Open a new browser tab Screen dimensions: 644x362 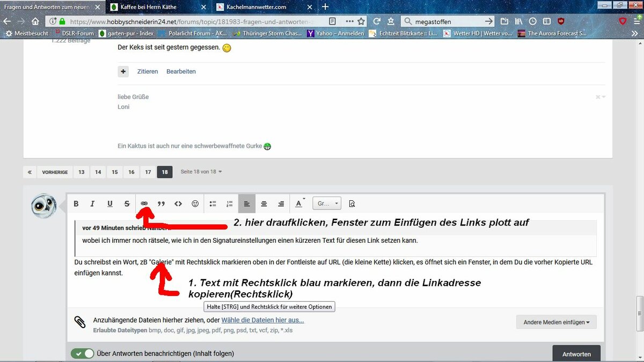(325, 7)
